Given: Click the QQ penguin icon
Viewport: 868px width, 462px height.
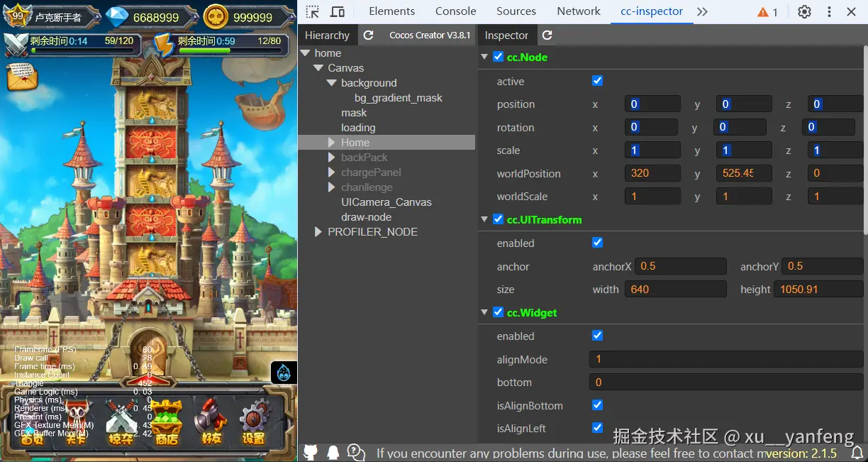Looking at the screenshot, I should coord(333,452).
